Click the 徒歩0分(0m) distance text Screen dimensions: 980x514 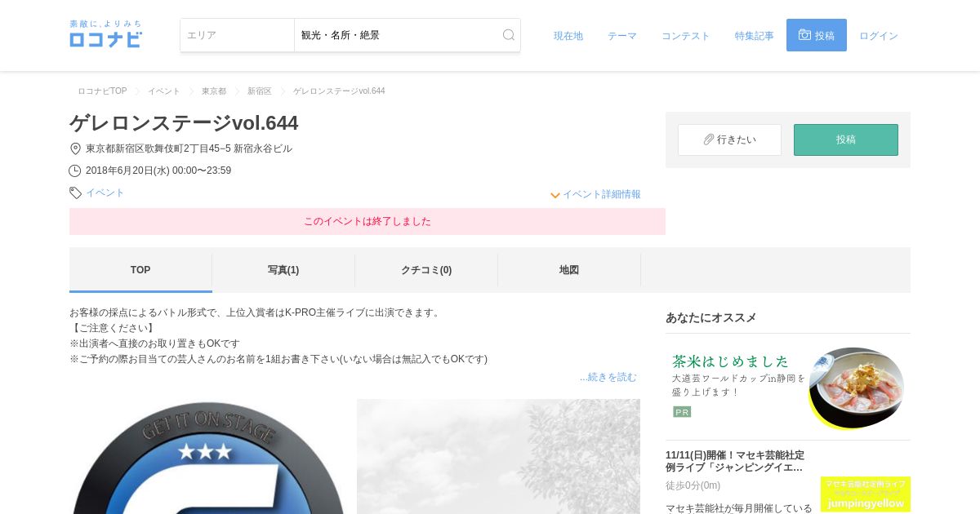coord(693,485)
